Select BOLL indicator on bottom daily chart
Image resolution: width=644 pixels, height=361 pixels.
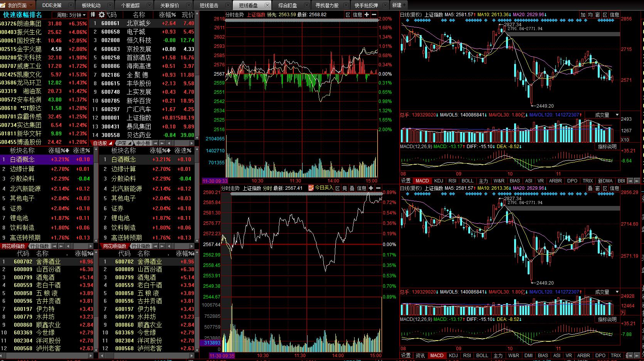[482, 356]
